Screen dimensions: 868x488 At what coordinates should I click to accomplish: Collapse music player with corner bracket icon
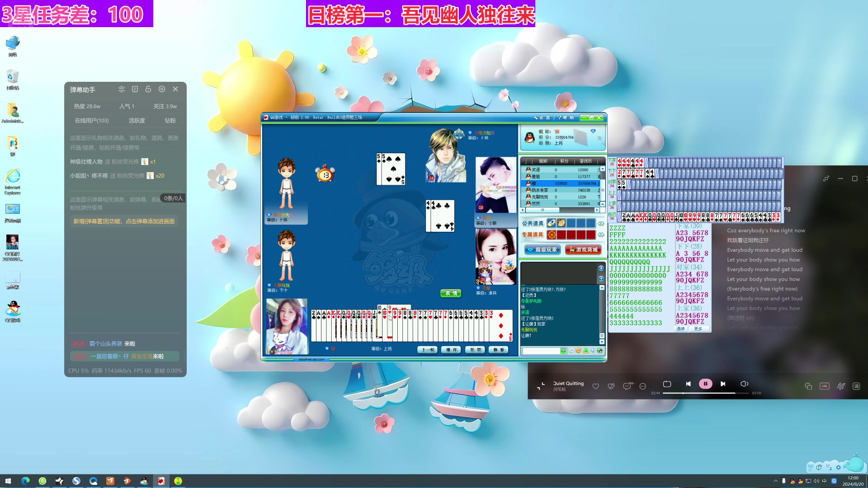click(541, 386)
